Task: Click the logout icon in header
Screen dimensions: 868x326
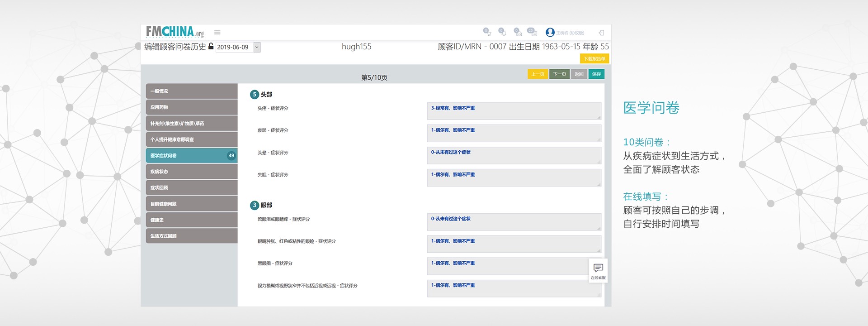Action: pyautogui.click(x=601, y=33)
